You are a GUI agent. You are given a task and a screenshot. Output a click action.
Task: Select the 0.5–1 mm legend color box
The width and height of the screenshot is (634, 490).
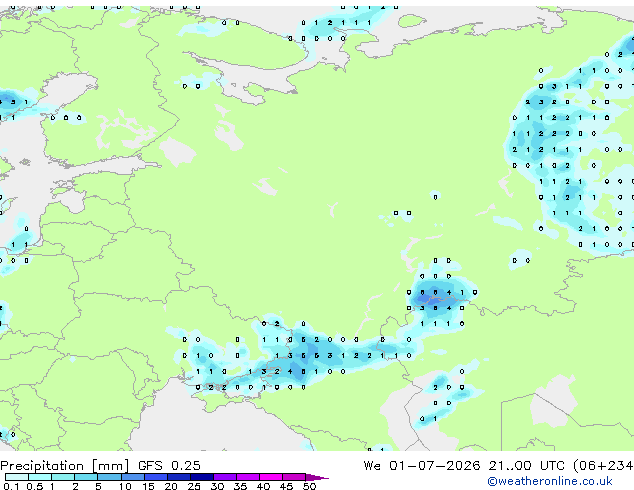click(x=40, y=477)
